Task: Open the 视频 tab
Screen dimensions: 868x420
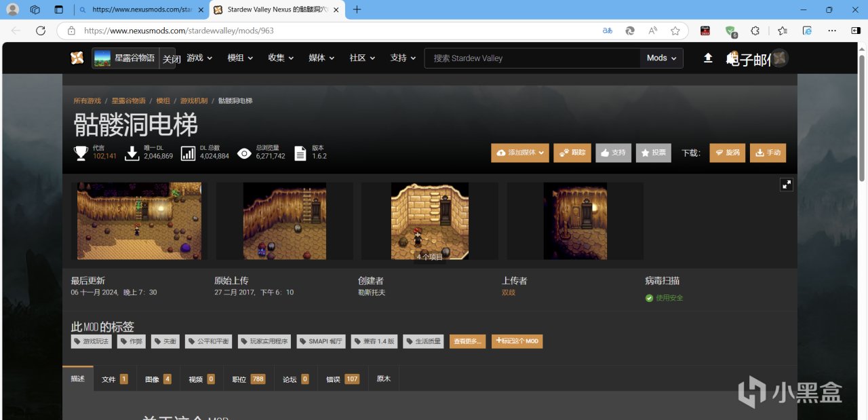Action: pos(201,379)
